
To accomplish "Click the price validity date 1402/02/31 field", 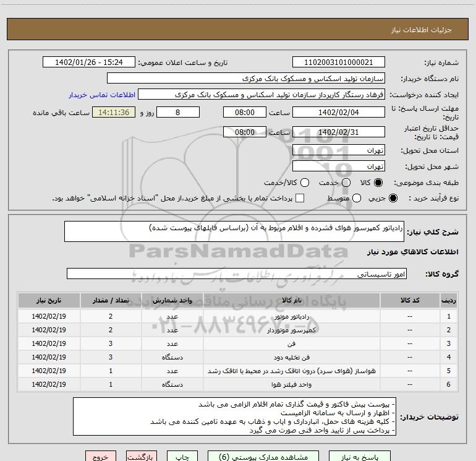I will click(x=339, y=132).
